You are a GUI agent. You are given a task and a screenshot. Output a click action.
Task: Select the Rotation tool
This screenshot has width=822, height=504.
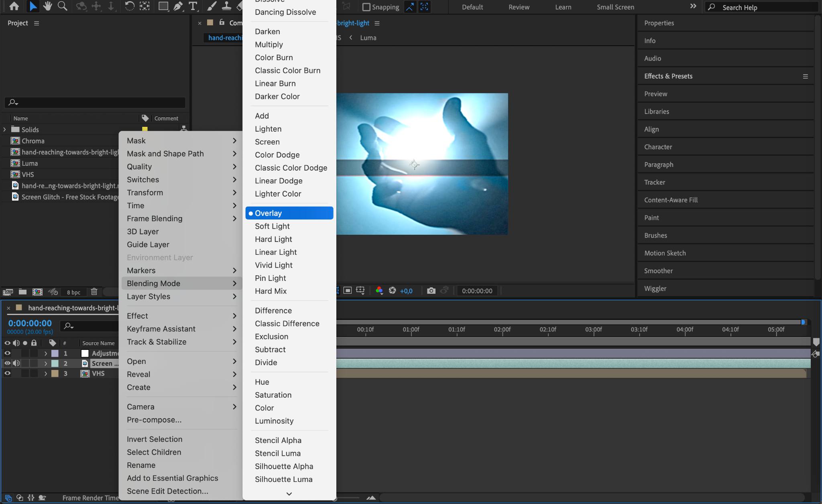(x=129, y=6)
